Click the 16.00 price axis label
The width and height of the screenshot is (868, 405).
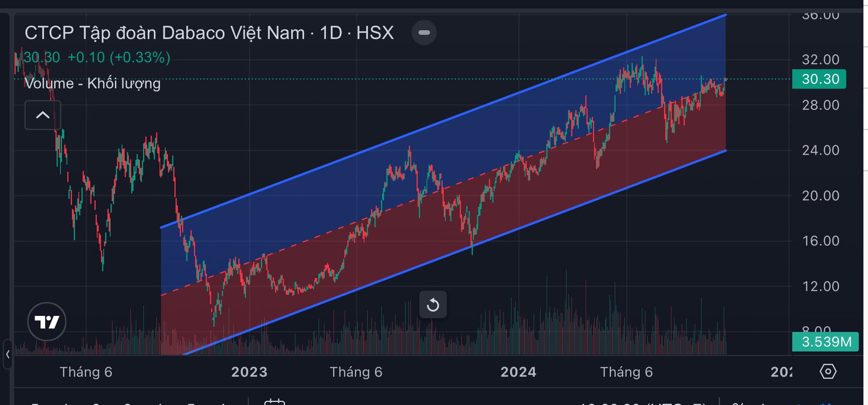pos(820,241)
